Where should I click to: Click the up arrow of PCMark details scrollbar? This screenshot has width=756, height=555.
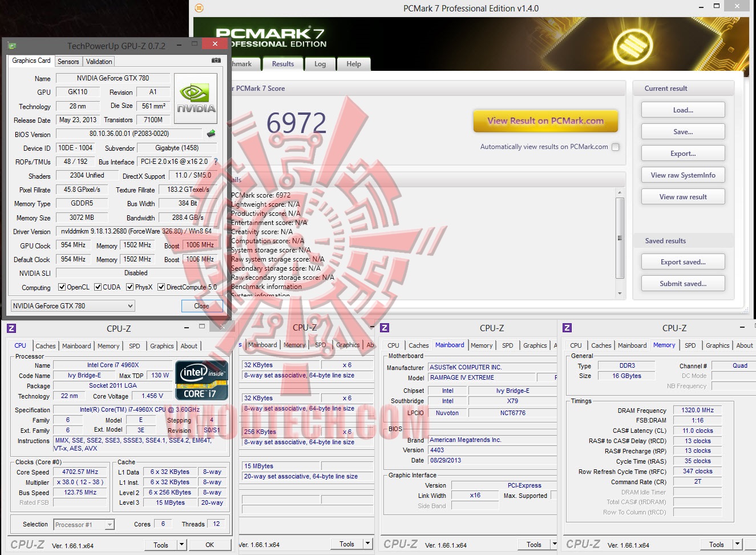(620, 193)
